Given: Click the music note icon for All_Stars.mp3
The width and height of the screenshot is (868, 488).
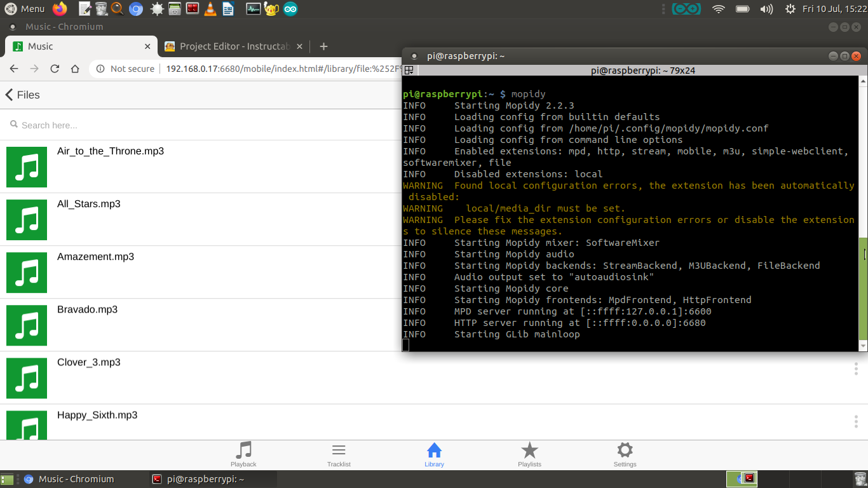Looking at the screenshot, I should pyautogui.click(x=27, y=220).
